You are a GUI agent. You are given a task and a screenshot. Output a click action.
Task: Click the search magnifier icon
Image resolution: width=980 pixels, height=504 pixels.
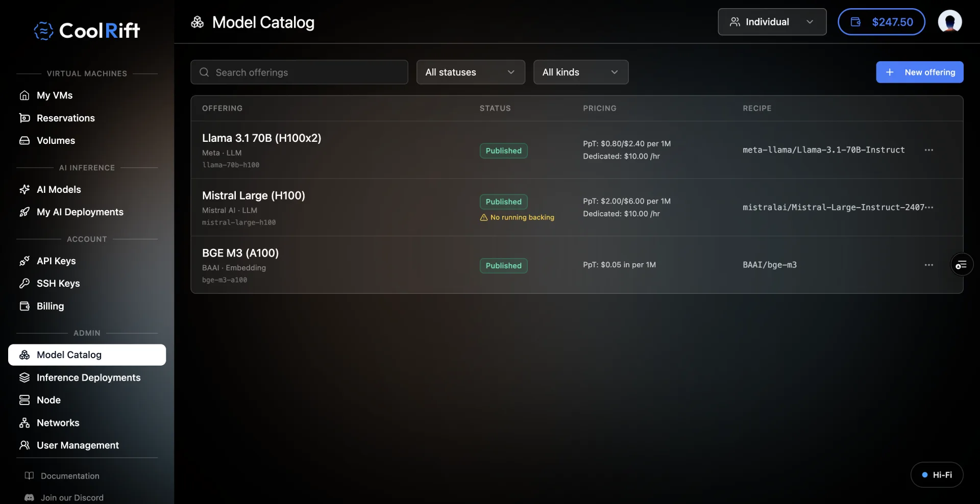[204, 72]
